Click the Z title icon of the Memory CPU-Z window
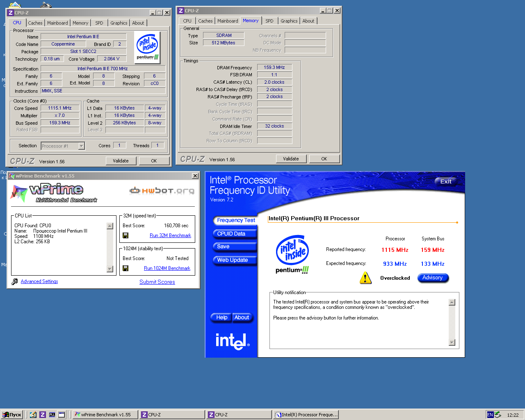Screen dimensions: 525x420 pos(181,11)
